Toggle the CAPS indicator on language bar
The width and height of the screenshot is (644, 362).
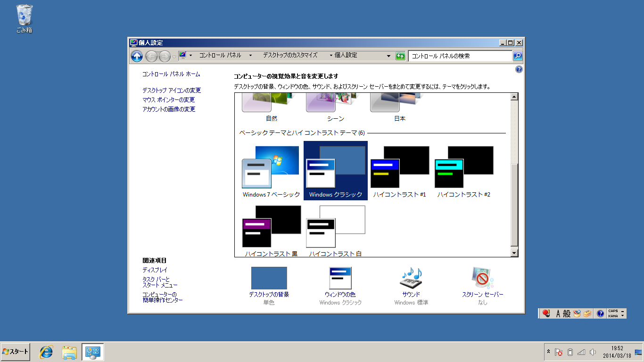click(613, 311)
